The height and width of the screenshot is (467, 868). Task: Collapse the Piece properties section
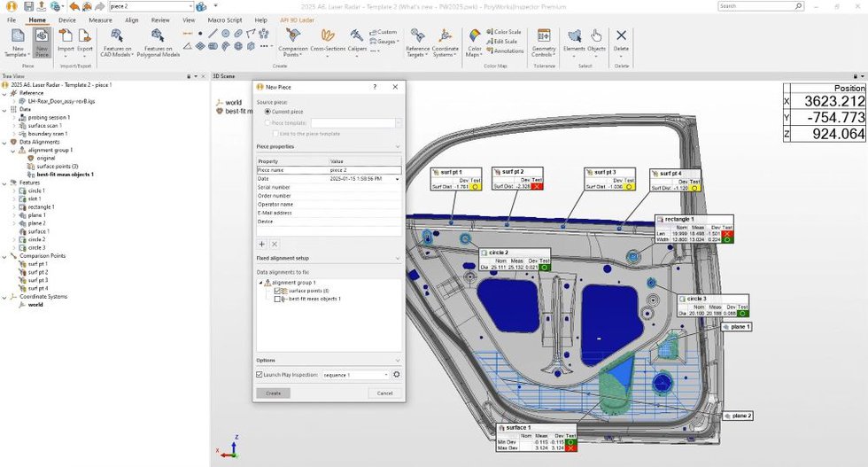point(398,147)
